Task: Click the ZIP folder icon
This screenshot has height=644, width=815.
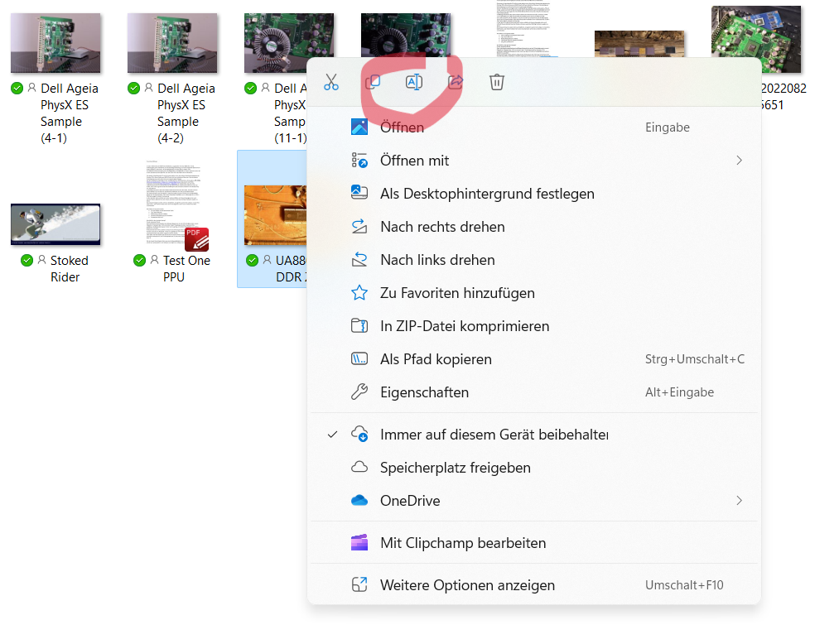Action: tap(359, 326)
